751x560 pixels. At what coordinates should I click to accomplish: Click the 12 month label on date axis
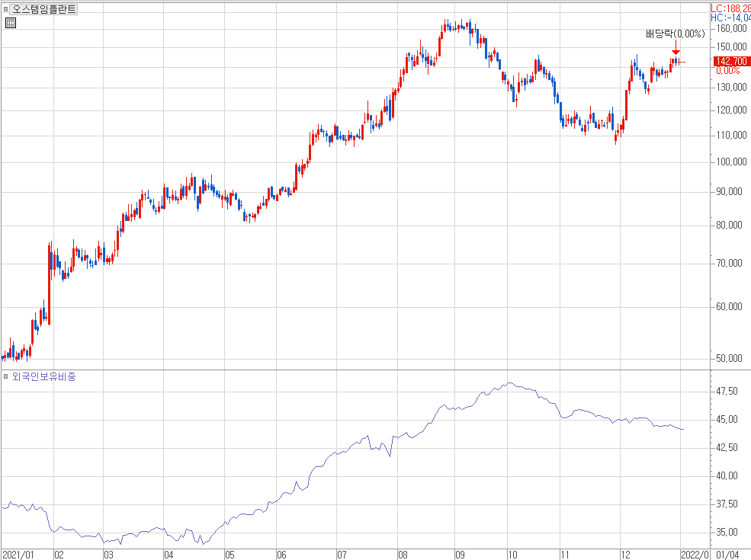(625, 555)
